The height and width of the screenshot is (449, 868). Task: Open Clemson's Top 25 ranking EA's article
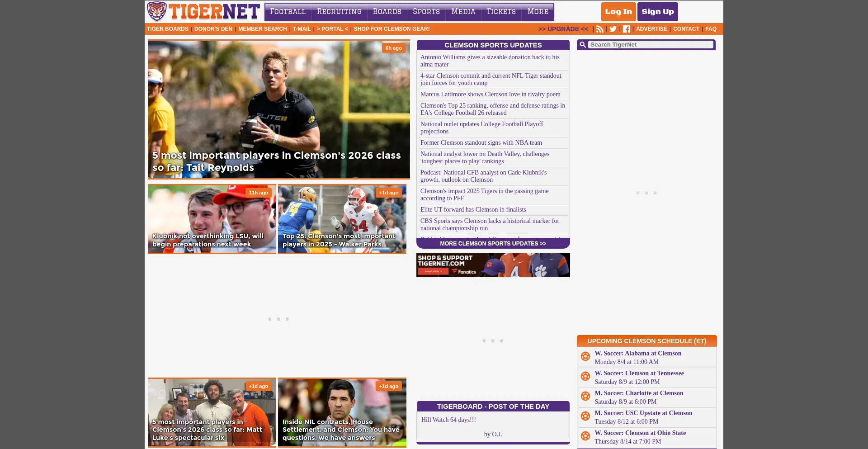click(x=493, y=109)
